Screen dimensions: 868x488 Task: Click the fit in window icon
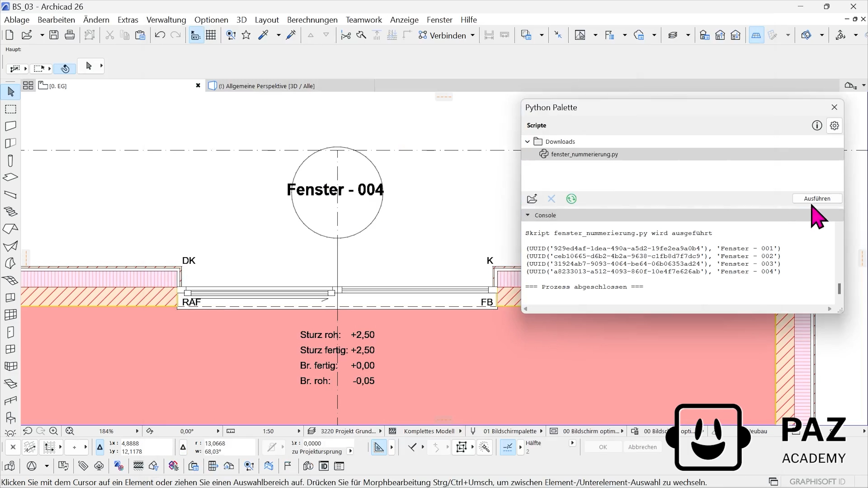tap(70, 431)
